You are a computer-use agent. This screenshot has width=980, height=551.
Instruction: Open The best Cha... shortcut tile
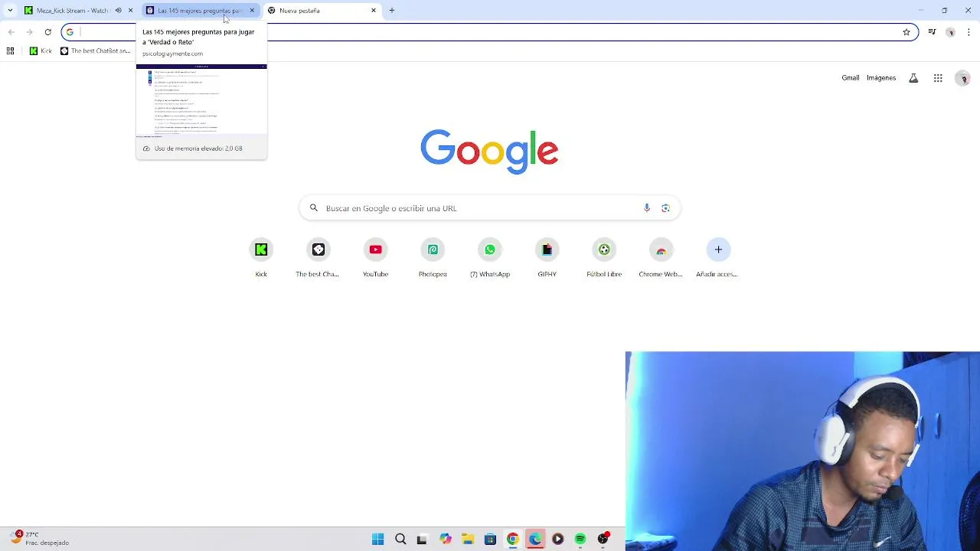[x=318, y=259]
